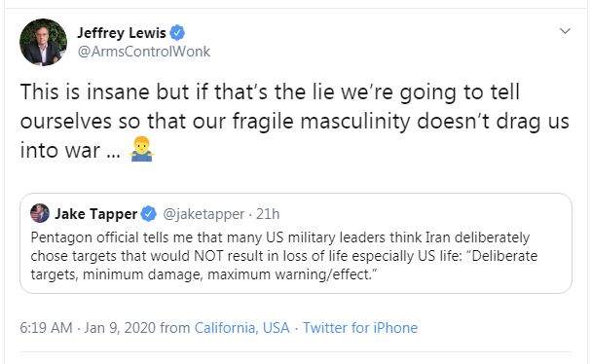Select the main tweet text body
Image resolution: width=592 pixels, height=364 pixels.
pos(294,122)
